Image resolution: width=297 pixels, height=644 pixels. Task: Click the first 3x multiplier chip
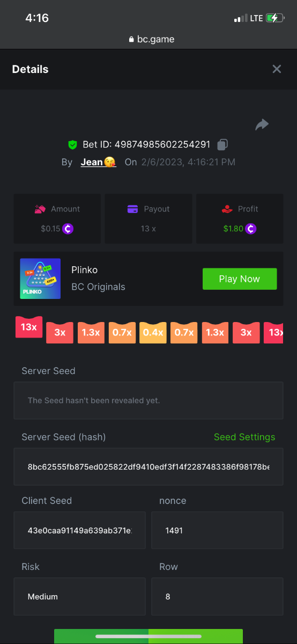(x=60, y=333)
